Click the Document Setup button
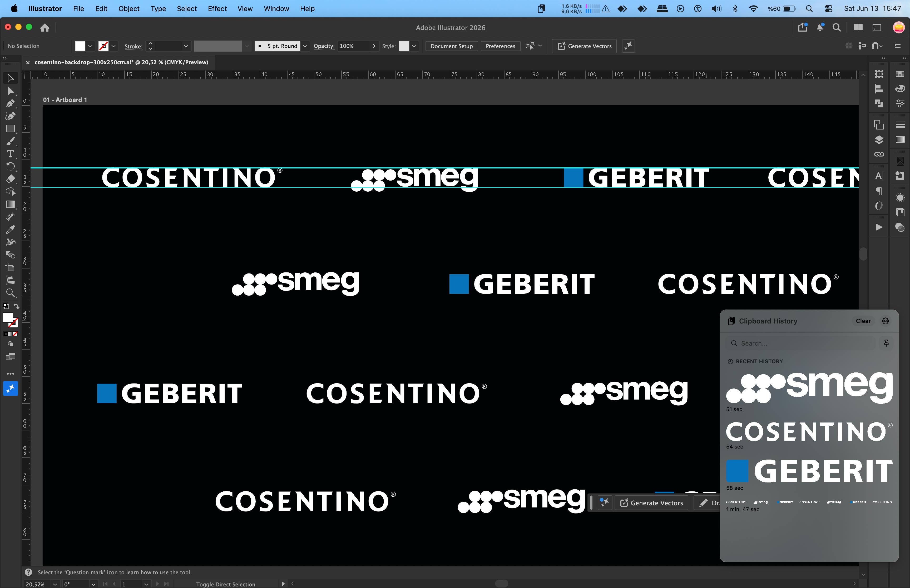The image size is (910, 588). (x=451, y=46)
